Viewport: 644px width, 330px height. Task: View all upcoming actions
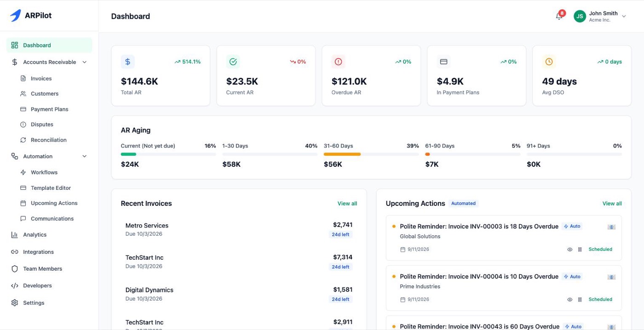[612, 204]
